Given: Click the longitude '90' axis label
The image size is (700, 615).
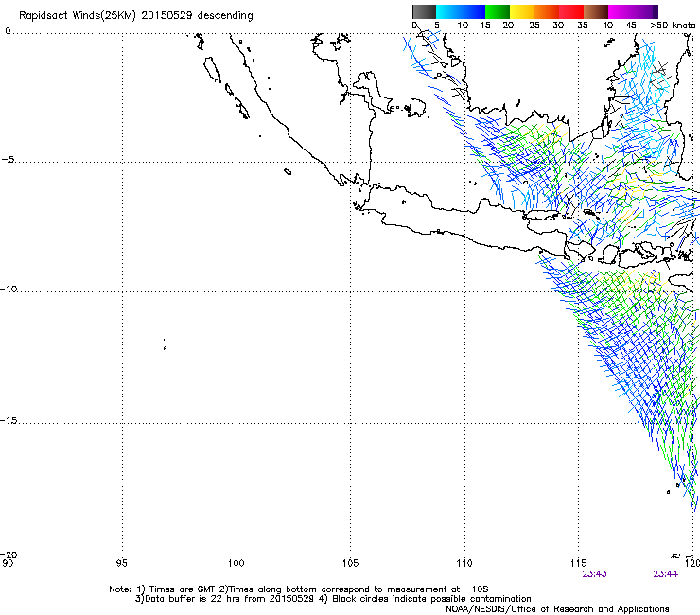Looking at the screenshot, I should (x=8, y=563).
